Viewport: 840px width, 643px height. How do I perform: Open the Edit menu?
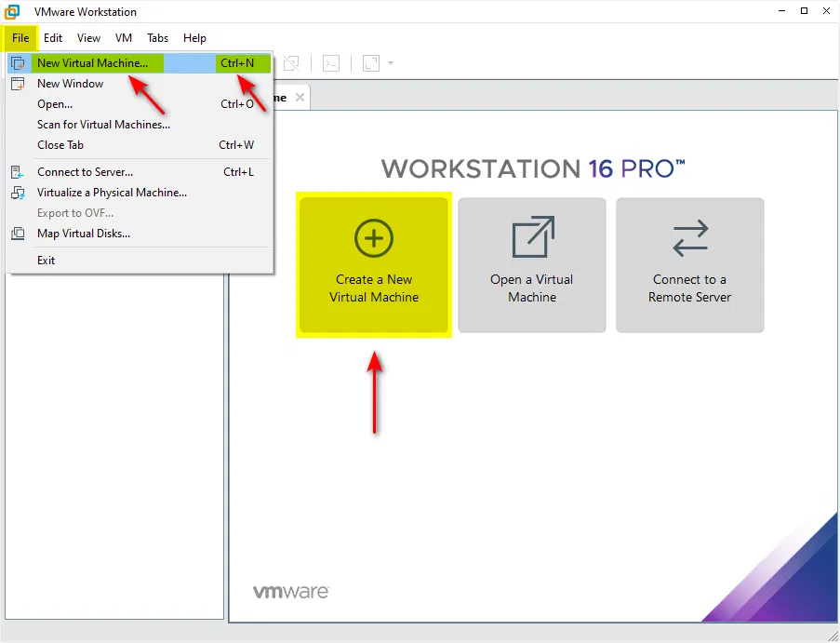(53, 38)
